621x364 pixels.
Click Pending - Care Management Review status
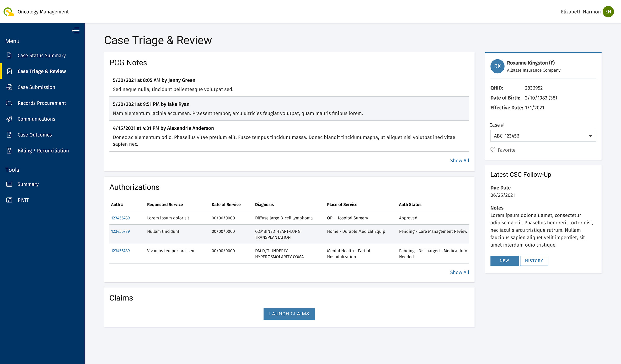click(x=433, y=232)
